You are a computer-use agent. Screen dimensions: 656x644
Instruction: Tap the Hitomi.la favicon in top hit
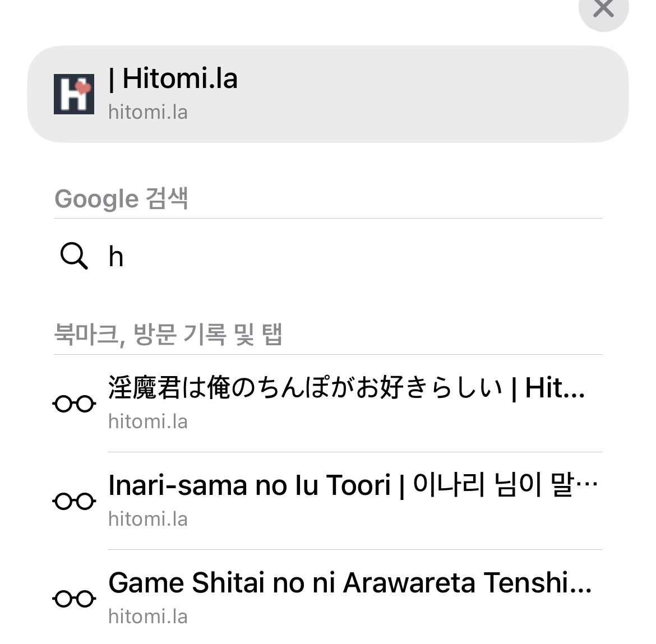tap(74, 94)
